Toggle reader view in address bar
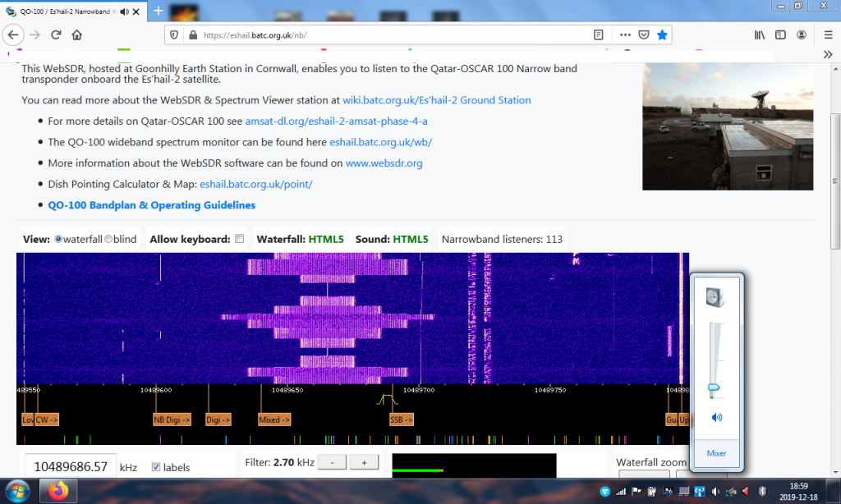Image resolution: width=841 pixels, height=504 pixels. (x=599, y=34)
